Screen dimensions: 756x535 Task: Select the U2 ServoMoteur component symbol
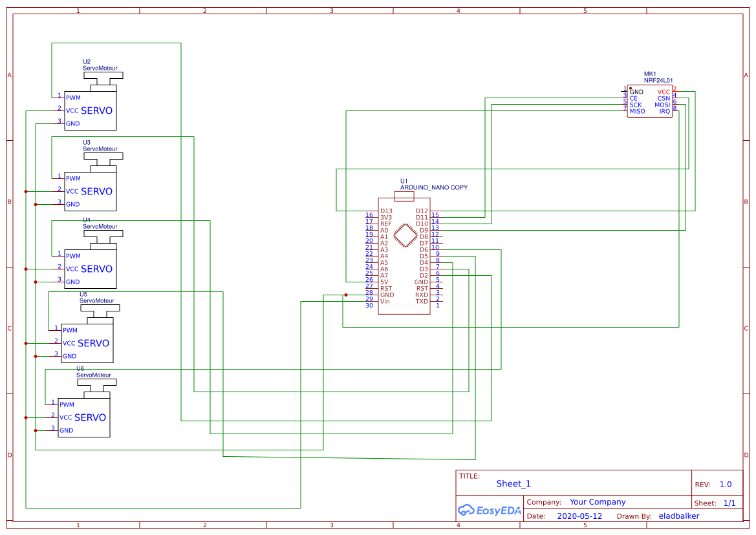pyautogui.click(x=90, y=110)
